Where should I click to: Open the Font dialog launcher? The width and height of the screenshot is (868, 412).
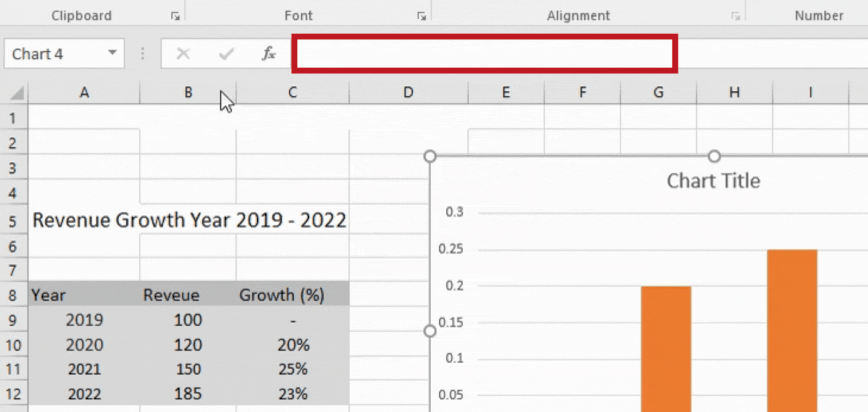coord(421,16)
